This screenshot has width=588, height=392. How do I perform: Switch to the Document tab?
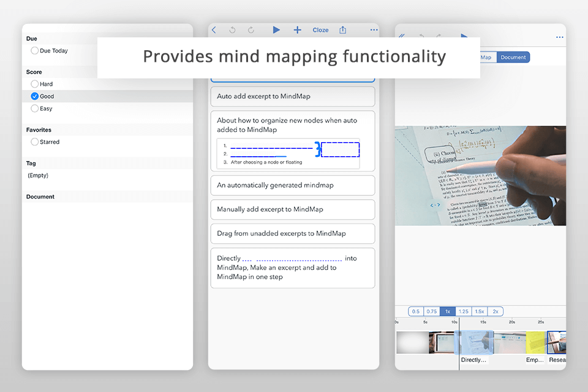point(513,58)
